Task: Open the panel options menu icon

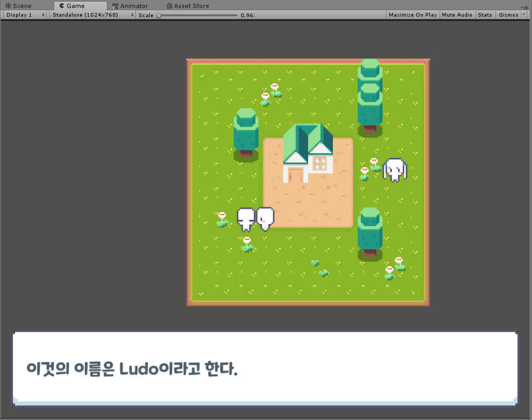Action: (524, 8)
